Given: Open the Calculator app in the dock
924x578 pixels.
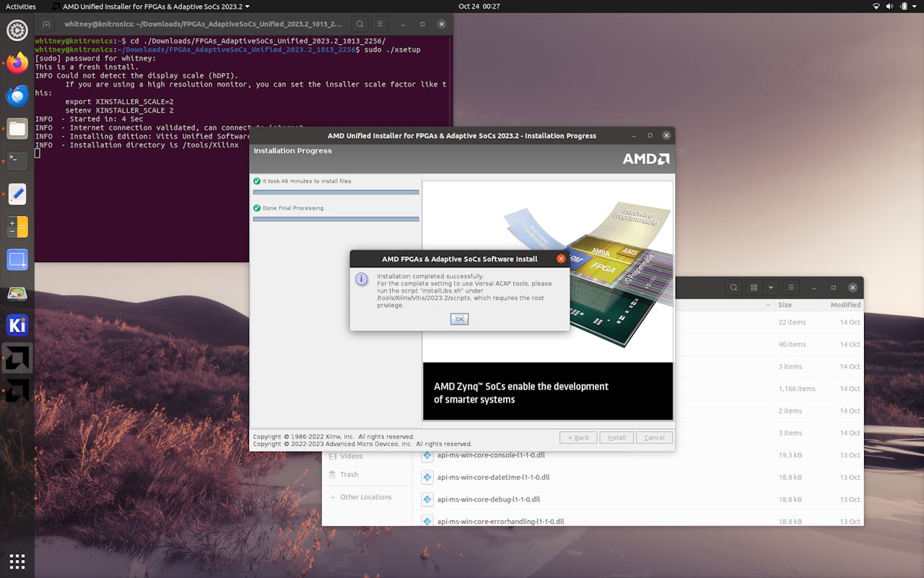Looking at the screenshot, I should [x=17, y=227].
